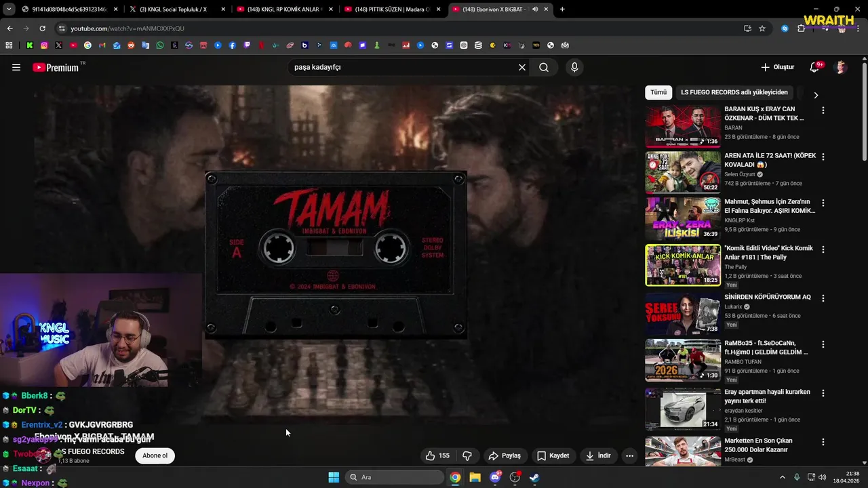The width and height of the screenshot is (868, 488).
Task: Open Steam from the taskbar
Action: (x=534, y=477)
